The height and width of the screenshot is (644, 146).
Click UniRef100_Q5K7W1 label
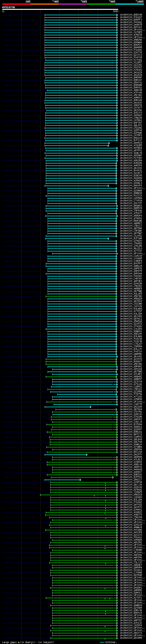(x=131, y=364)
